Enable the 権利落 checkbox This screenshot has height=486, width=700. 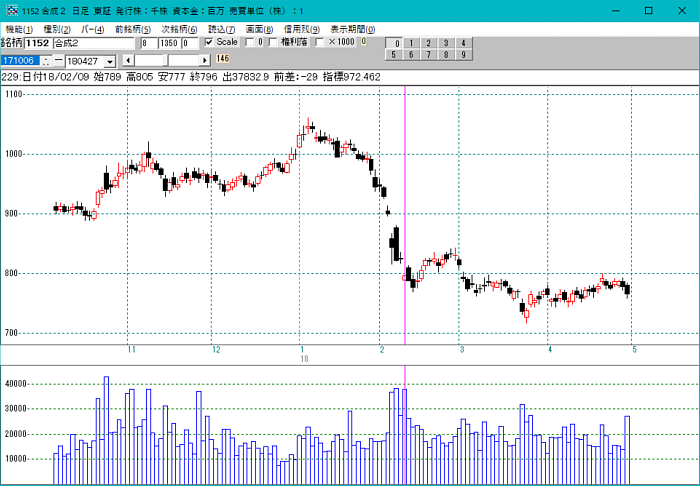[273, 43]
